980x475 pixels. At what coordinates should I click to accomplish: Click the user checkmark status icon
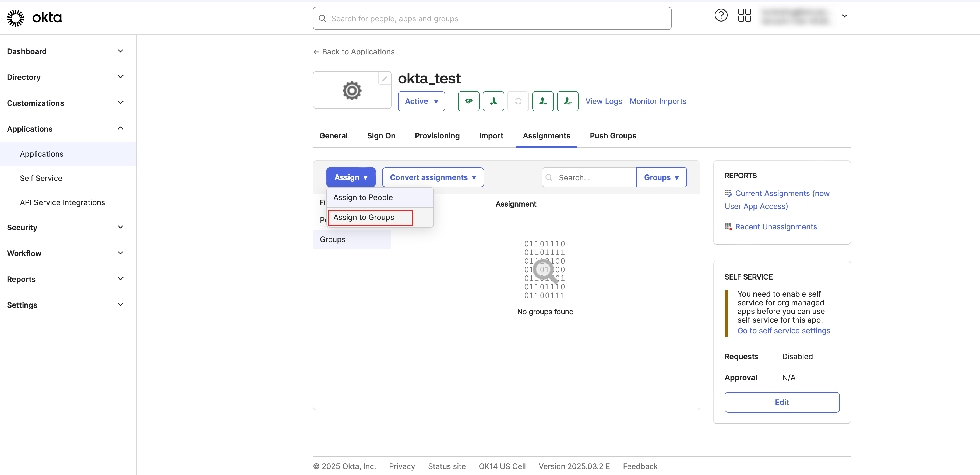point(567,101)
